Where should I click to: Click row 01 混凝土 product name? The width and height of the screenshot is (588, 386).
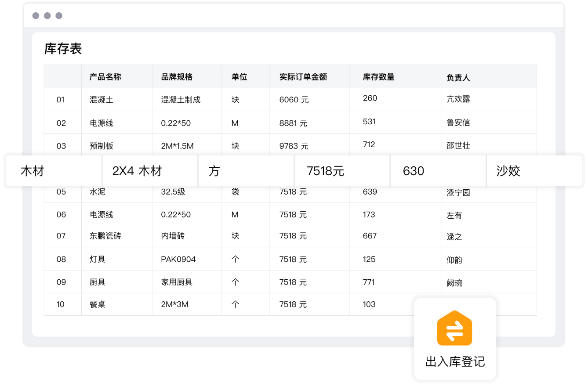coord(101,100)
